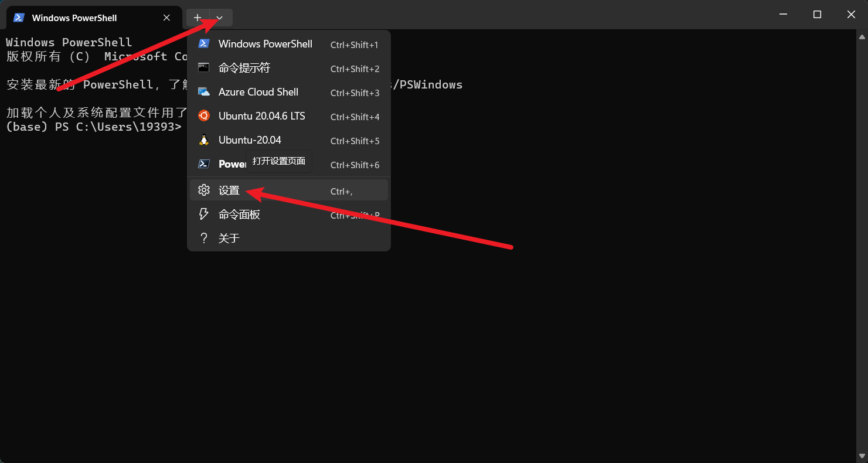Click the 打开设置页面 tooltip

coord(279,161)
